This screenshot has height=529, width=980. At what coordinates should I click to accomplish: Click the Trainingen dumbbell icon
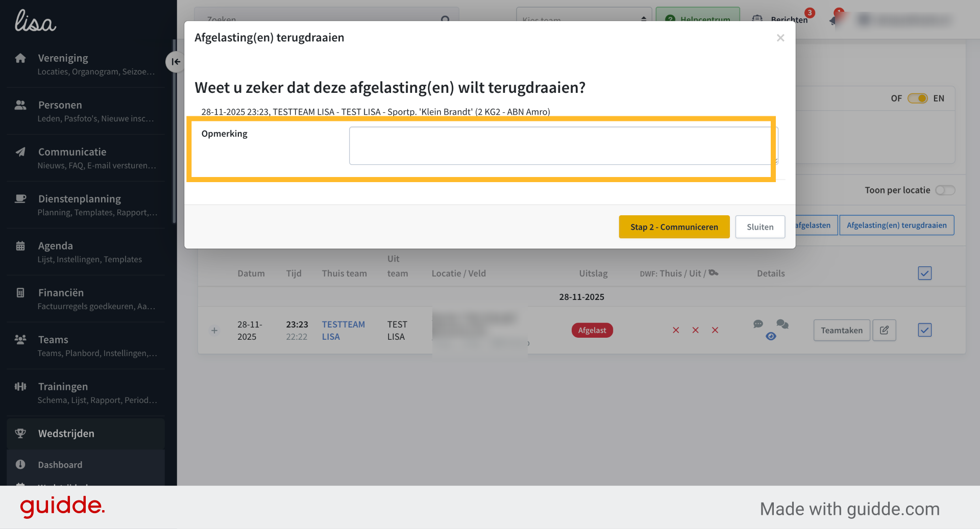pyautogui.click(x=20, y=387)
